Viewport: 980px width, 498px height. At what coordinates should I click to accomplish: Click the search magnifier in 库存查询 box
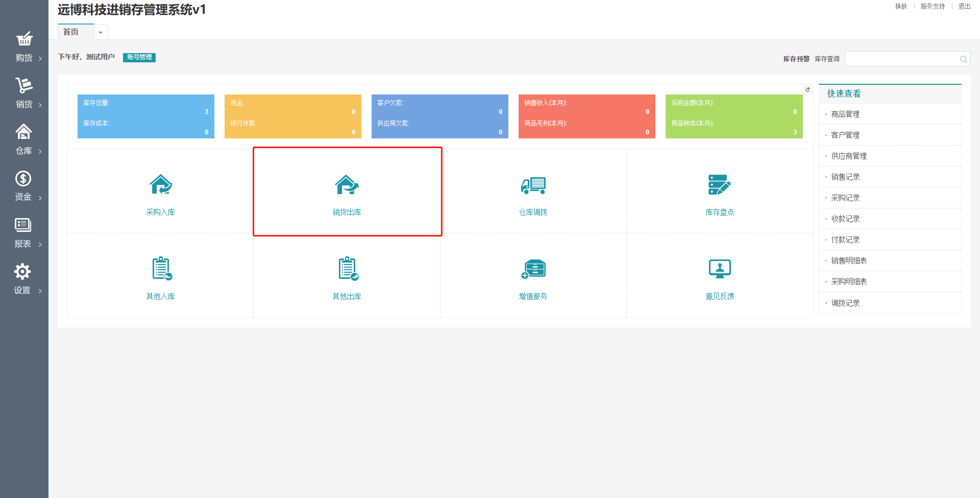coord(963,59)
